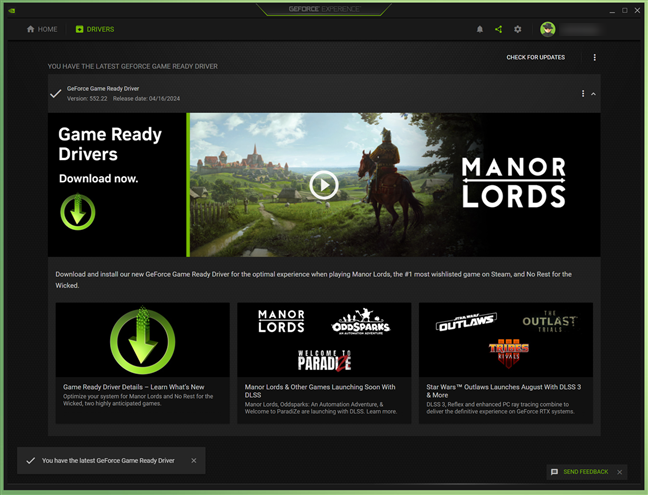
Task: Dismiss the latest driver toast notification
Action: coord(194,460)
